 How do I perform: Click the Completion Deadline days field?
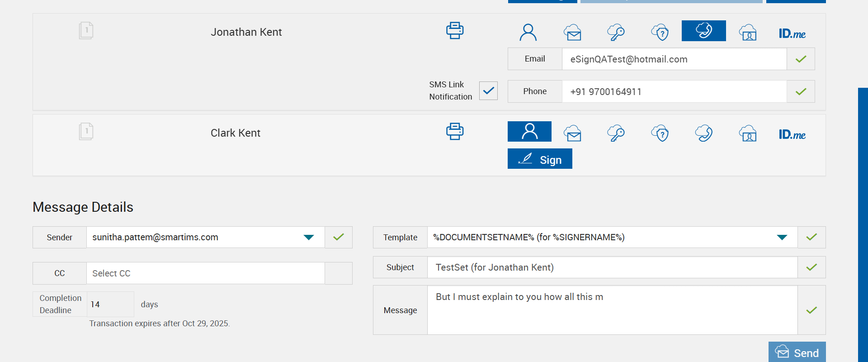coord(110,305)
